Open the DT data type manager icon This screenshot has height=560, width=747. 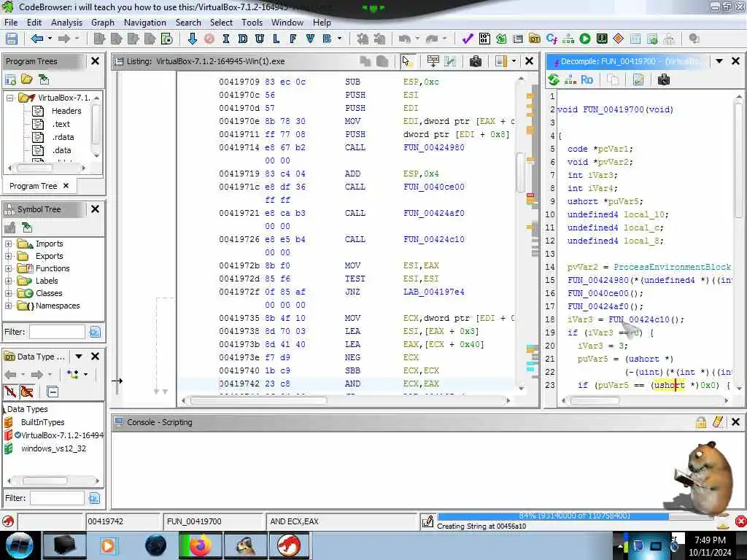click(x=535, y=39)
